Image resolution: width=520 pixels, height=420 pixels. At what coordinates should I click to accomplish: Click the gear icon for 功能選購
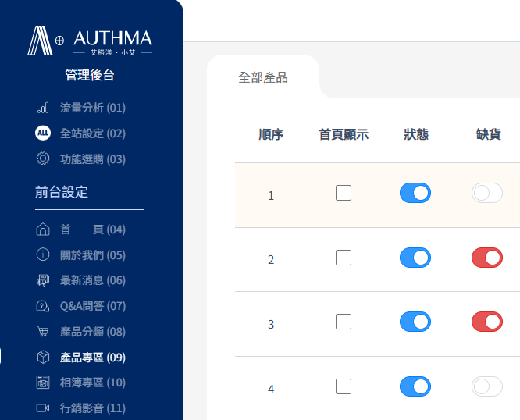coord(43,158)
